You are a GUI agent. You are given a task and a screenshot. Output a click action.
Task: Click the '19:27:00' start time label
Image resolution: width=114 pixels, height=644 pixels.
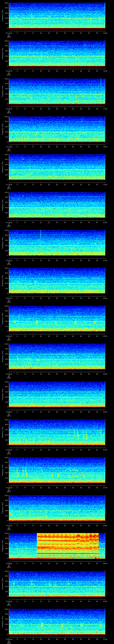[9, 525]
